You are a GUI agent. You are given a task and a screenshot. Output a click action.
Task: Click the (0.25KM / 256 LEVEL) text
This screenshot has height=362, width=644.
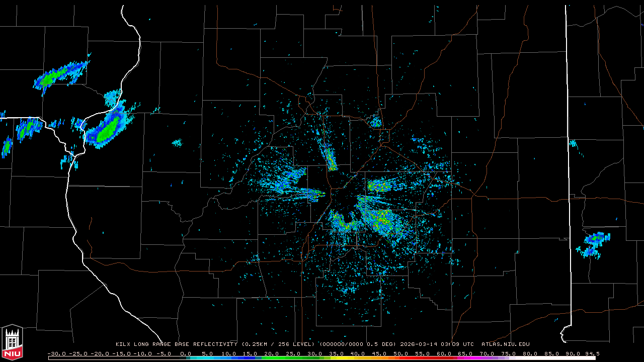point(278,344)
